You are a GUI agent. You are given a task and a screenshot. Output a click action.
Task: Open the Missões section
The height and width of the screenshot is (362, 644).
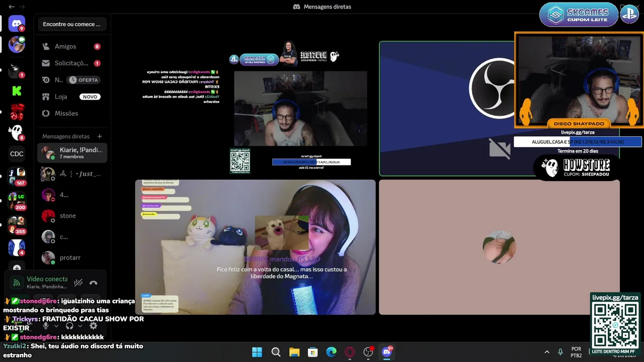(x=72, y=113)
